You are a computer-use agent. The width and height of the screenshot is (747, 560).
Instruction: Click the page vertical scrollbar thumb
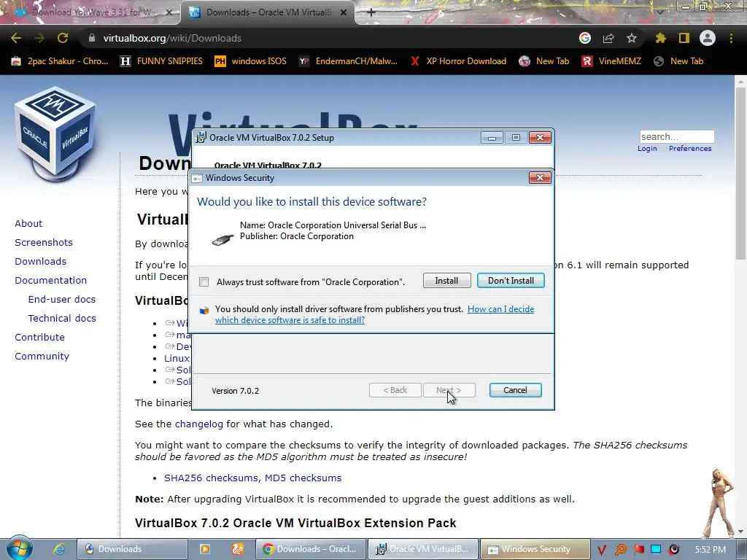(741, 174)
